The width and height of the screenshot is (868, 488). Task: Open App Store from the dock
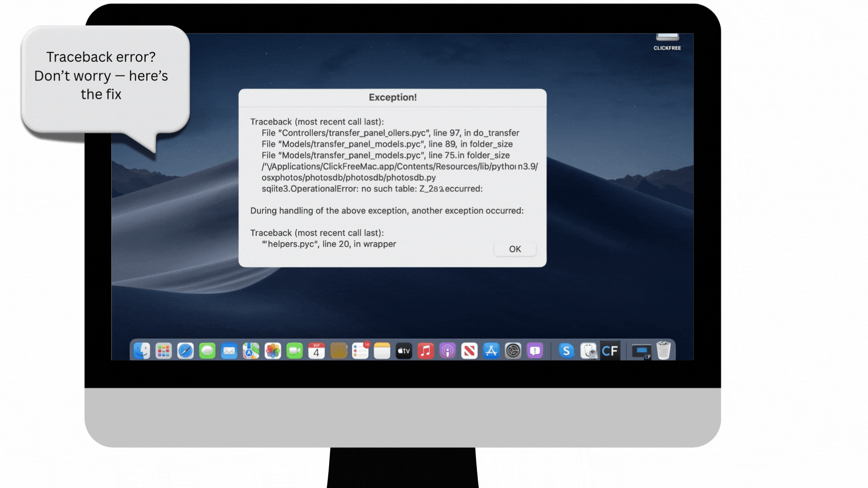coord(491,351)
